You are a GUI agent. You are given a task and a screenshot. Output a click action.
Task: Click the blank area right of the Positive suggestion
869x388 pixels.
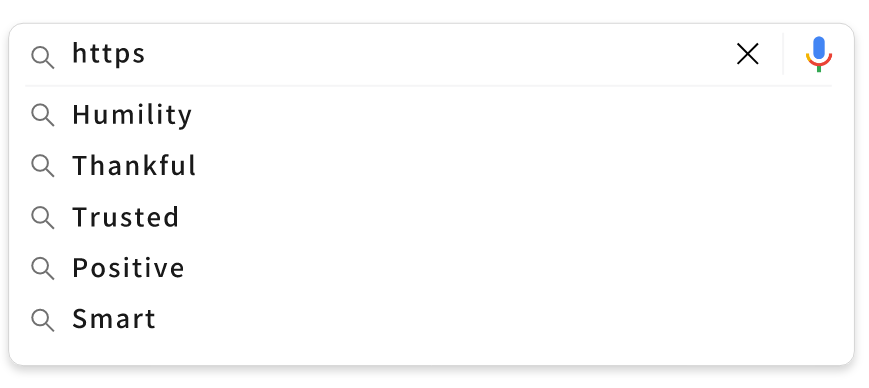pyautogui.click(x=510, y=268)
